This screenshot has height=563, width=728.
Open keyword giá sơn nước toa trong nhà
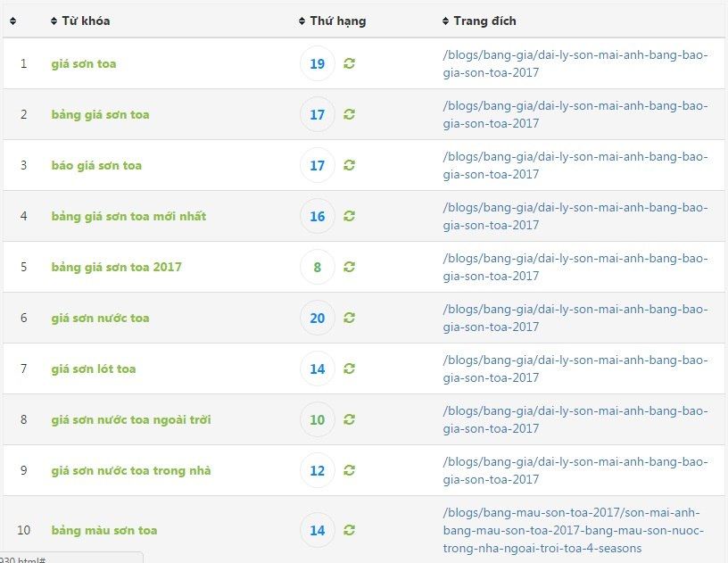coord(131,470)
